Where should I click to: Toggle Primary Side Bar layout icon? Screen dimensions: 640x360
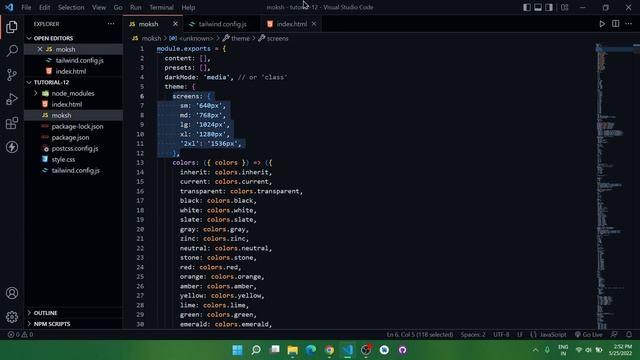(x=527, y=7)
